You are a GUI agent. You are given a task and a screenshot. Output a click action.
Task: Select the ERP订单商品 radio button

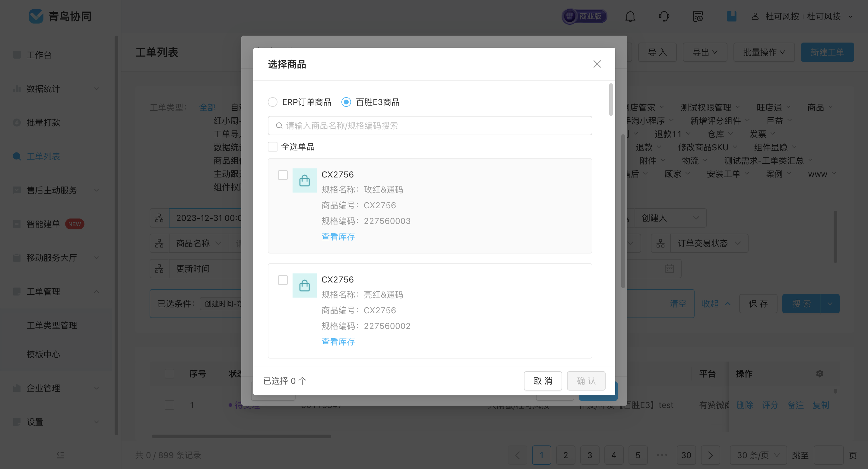[272, 102]
